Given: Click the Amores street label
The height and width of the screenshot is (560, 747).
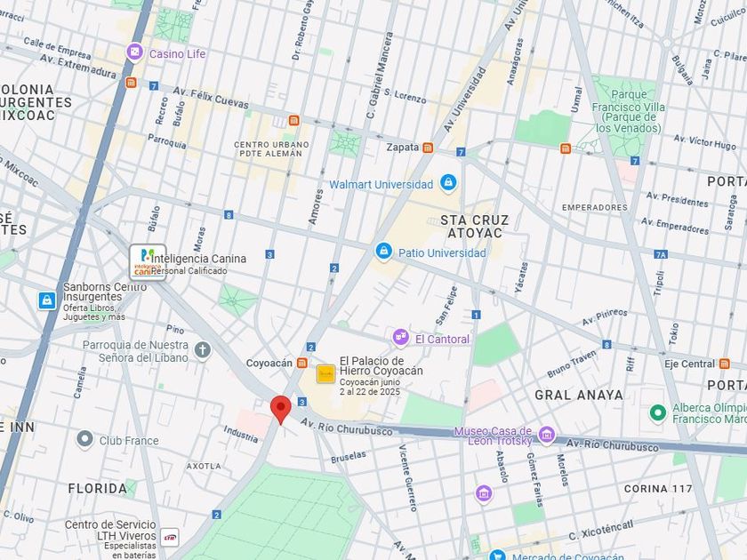Looking at the screenshot, I should point(316,207).
